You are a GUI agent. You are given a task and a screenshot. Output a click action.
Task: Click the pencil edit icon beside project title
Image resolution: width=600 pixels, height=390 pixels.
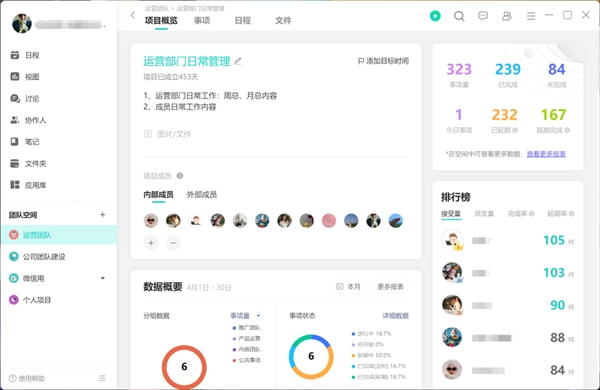[238, 61]
